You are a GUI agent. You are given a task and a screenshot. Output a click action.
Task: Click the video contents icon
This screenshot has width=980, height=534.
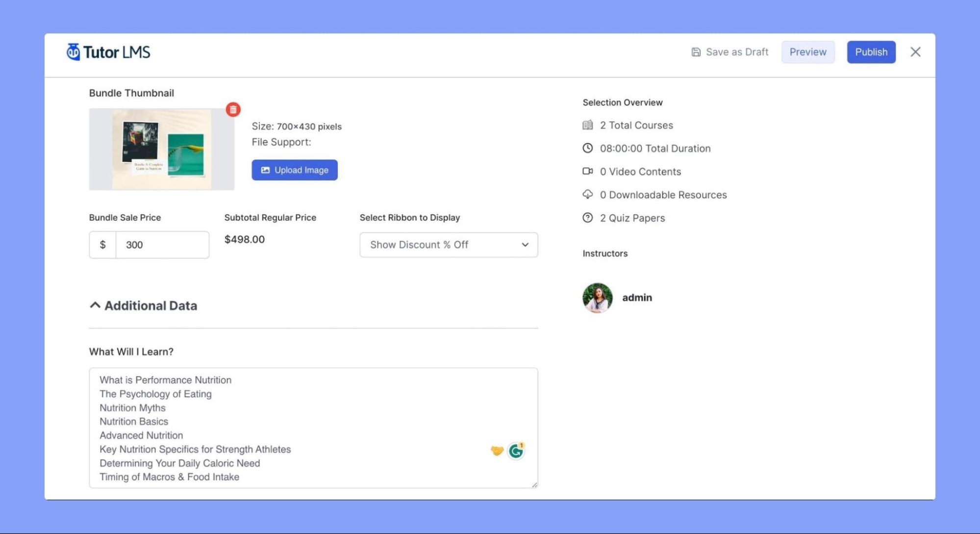coord(587,171)
